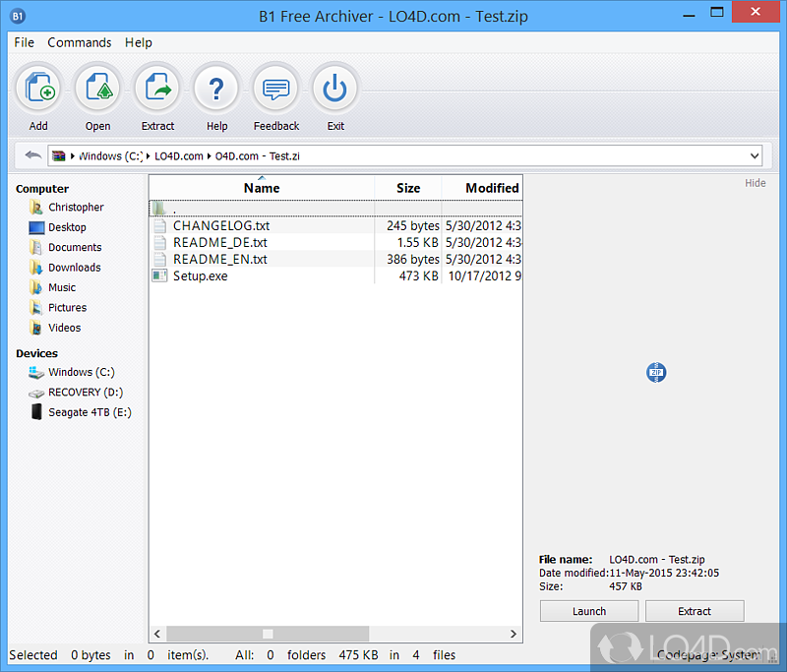Image resolution: width=787 pixels, height=672 pixels.
Task: Click the Codepage: System status entry
Action: click(x=707, y=655)
